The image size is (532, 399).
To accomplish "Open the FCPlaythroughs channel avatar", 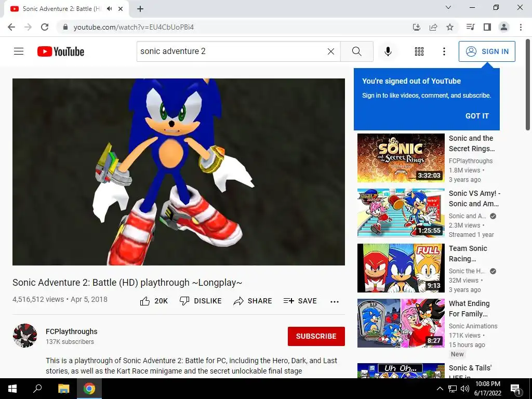I will click(x=25, y=336).
